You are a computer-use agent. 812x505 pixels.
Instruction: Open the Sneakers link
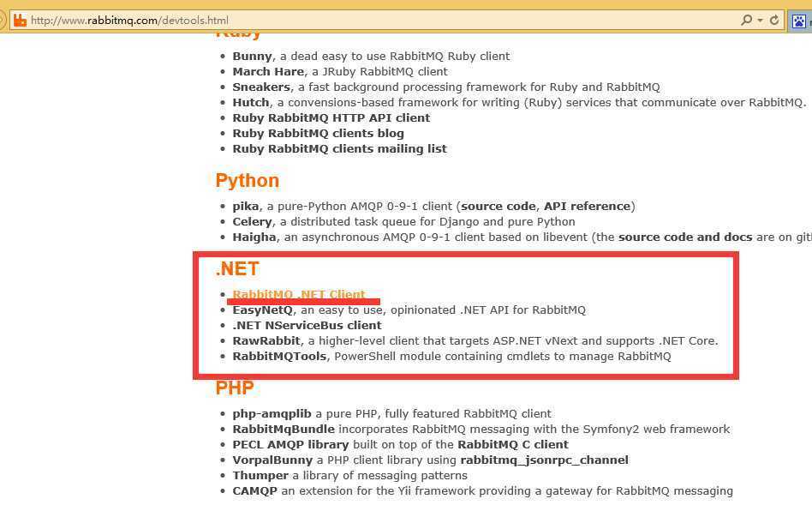tap(261, 87)
